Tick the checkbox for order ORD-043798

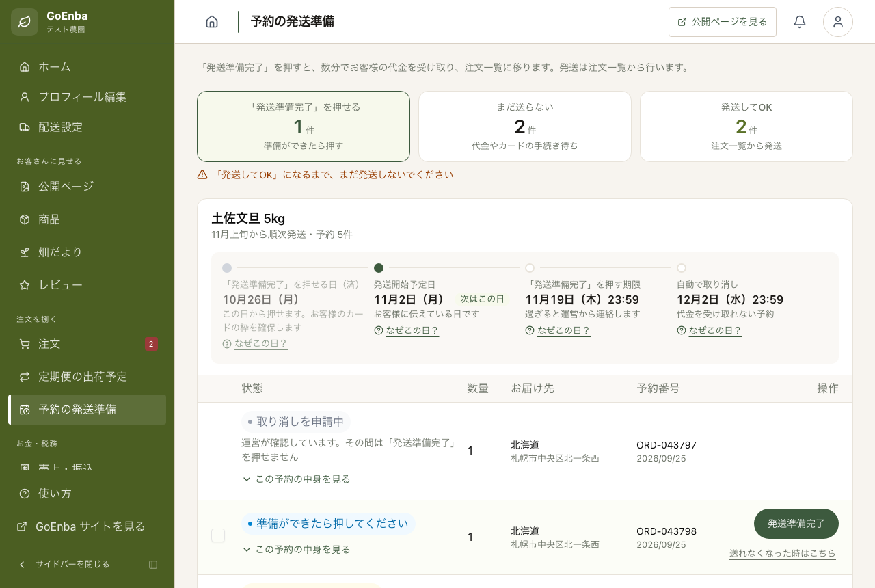[218, 535]
